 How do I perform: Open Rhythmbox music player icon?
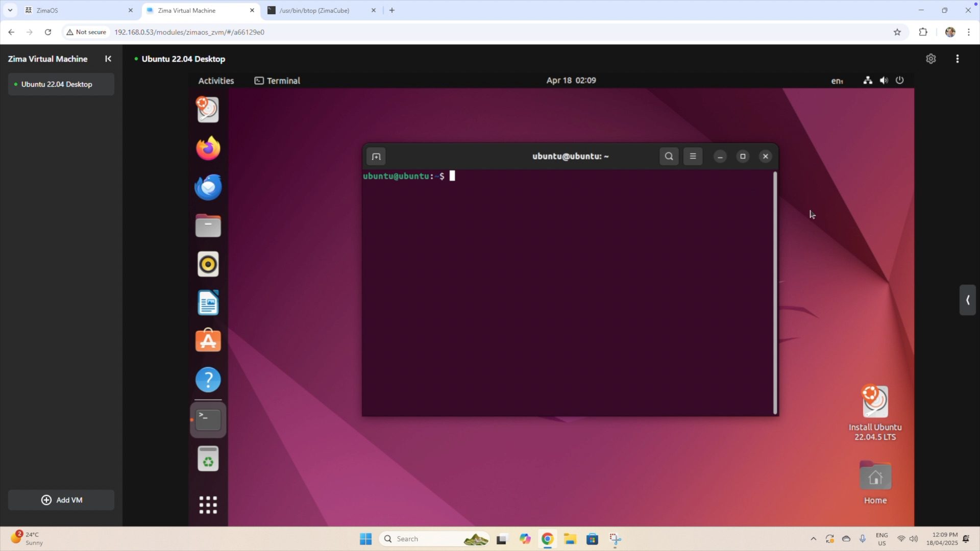point(208,264)
